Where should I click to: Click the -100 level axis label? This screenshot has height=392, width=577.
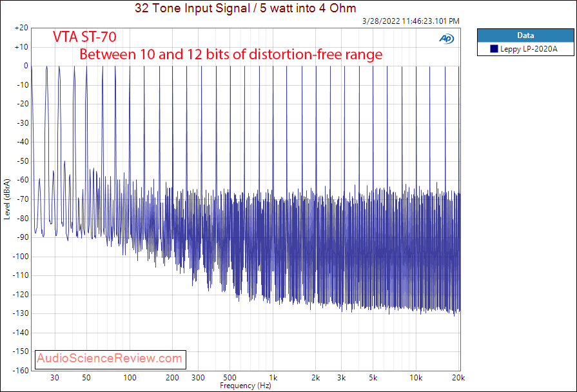(21, 257)
